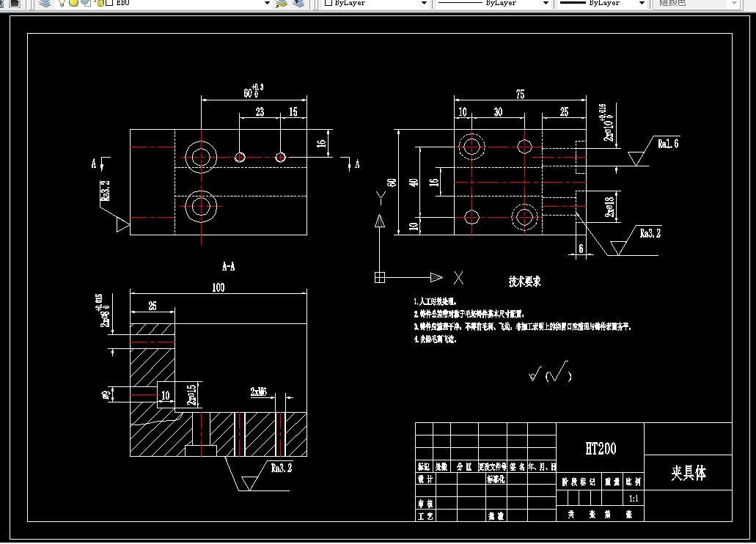Image resolution: width=756 pixels, height=544 pixels.
Task: Select the roughness symbol in parentheses
Action: pyautogui.click(x=558, y=372)
